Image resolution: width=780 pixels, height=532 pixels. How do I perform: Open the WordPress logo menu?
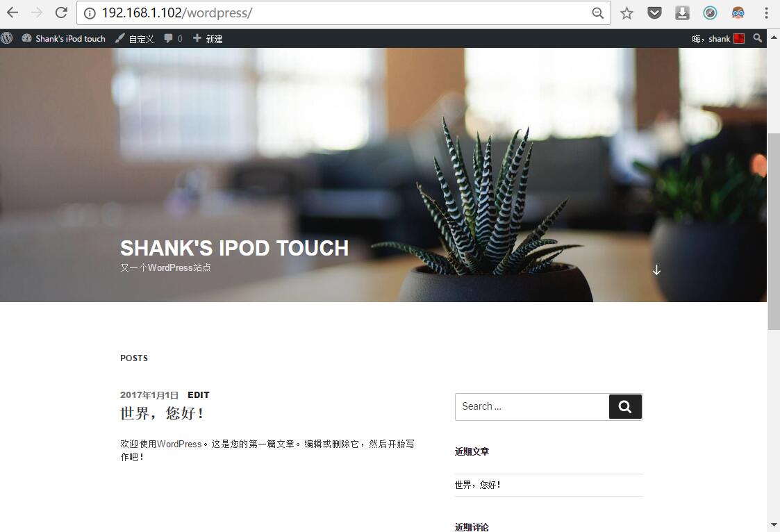[6, 38]
